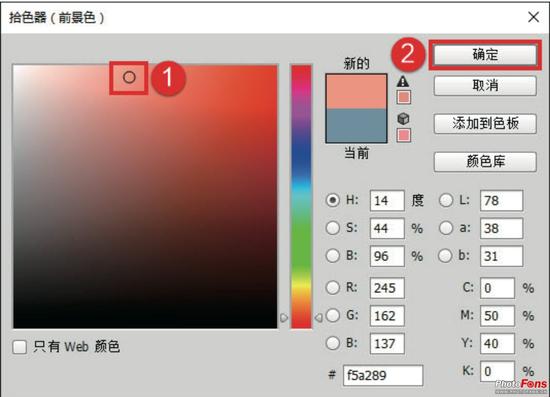This screenshot has width=550, height=397.
Task: Click the C cyan percentage field
Action: (x=497, y=288)
